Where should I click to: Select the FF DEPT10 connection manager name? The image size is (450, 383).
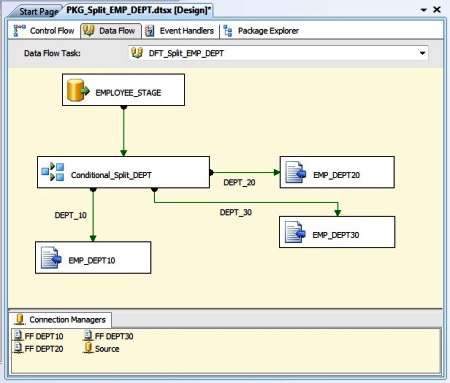44,336
